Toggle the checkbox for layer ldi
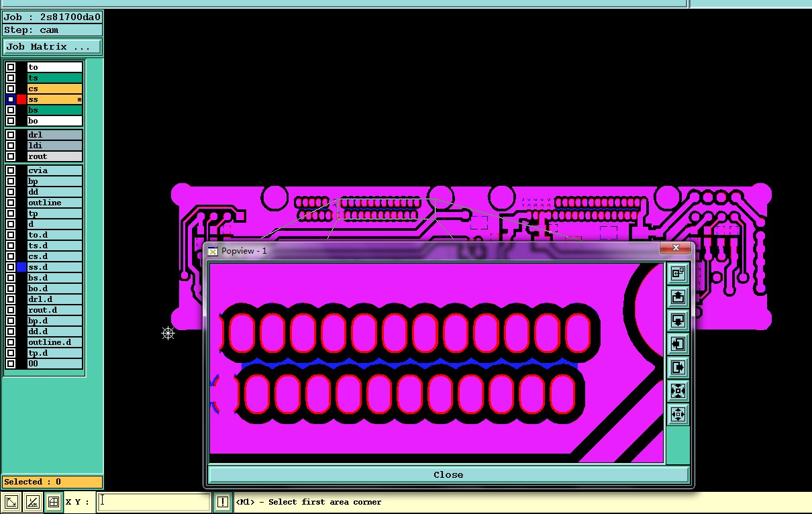This screenshot has width=812, height=514. [11, 146]
